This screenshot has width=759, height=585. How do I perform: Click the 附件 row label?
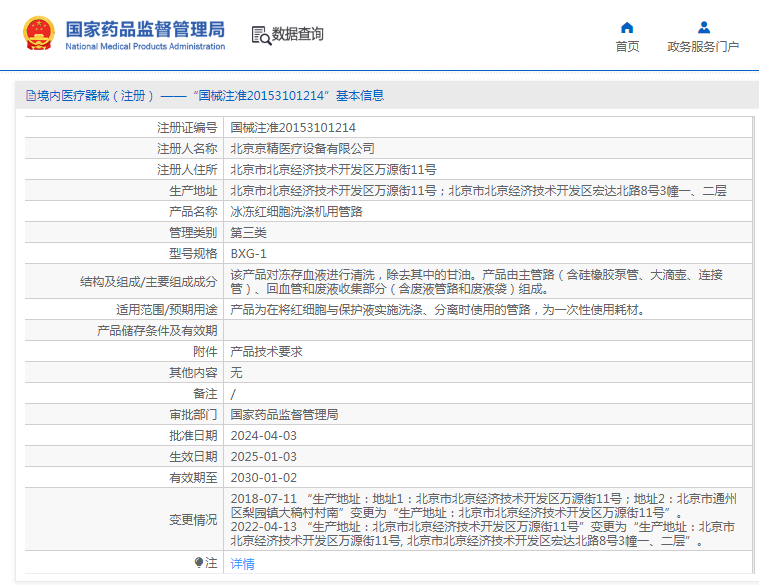205,352
